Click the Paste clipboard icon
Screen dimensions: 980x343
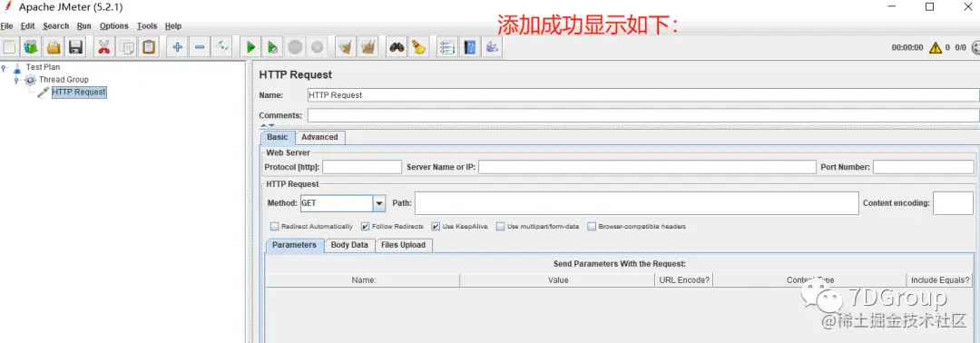[149, 47]
